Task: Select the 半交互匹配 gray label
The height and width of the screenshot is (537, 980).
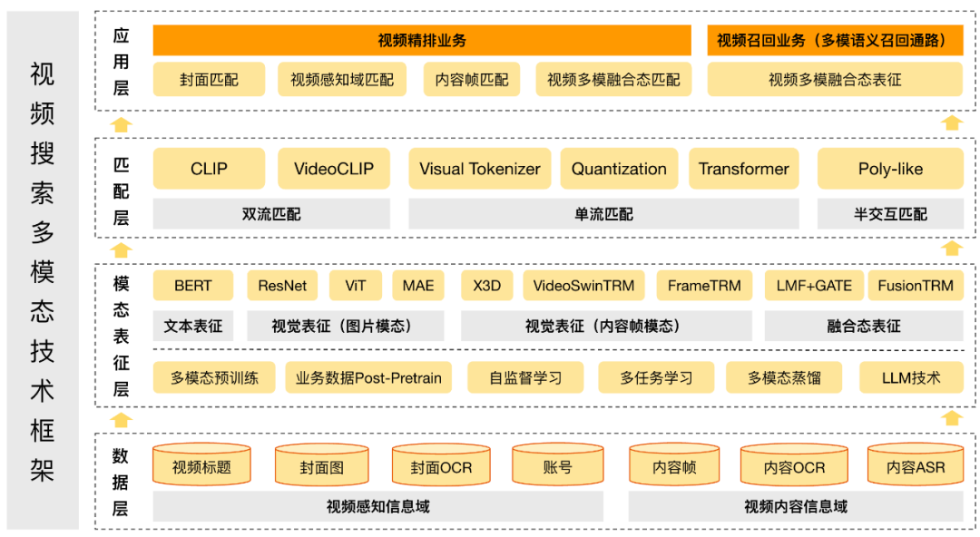Action: click(891, 214)
